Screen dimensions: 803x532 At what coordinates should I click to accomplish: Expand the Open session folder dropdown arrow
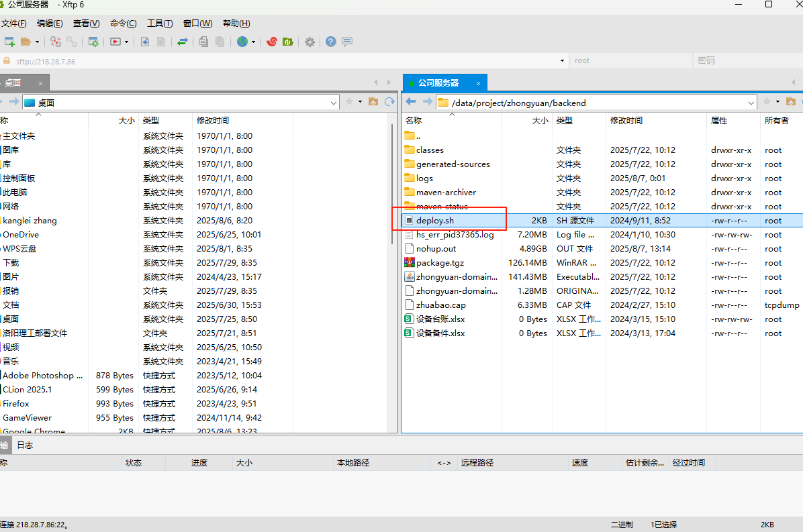(38, 42)
